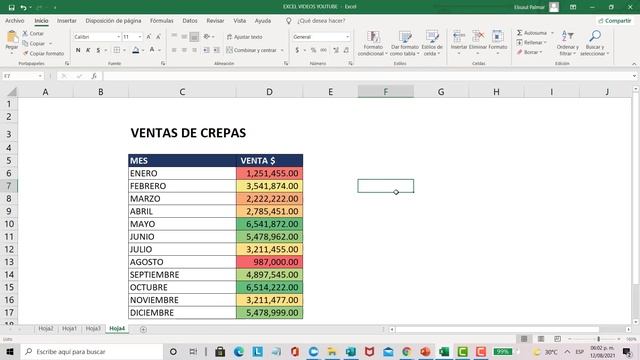640x360 pixels.
Task: Click ¿Qué desea hacer? search box
Action: 321,20
